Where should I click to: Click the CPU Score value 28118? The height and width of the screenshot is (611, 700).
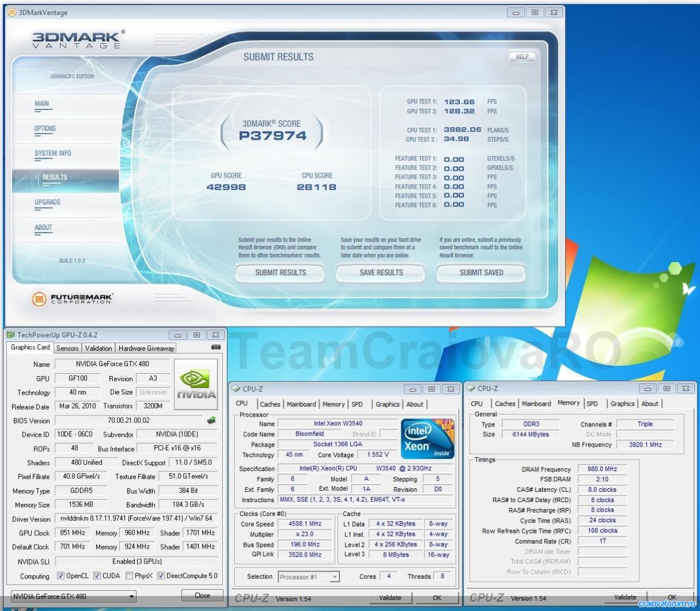[x=316, y=187]
